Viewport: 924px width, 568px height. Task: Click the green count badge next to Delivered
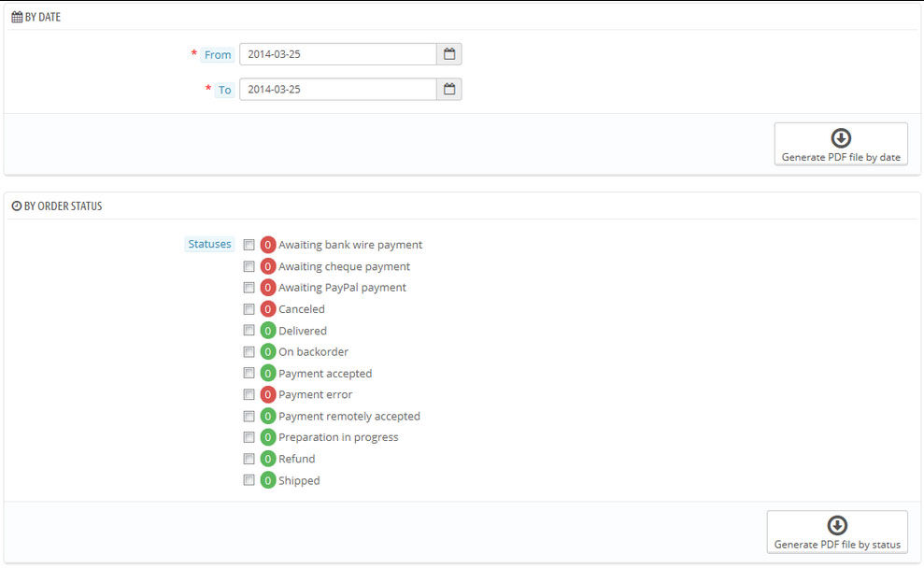tap(268, 331)
